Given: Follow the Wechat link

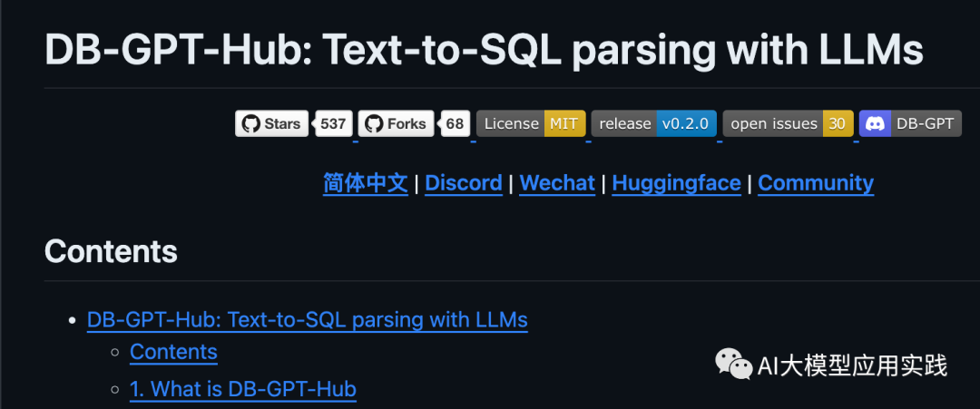Looking at the screenshot, I should tap(557, 183).
